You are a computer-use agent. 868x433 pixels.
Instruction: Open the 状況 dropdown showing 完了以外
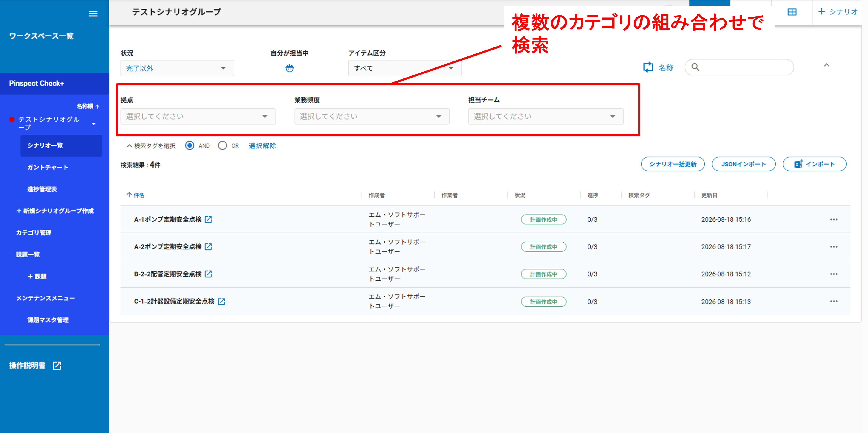coord(177,68)
